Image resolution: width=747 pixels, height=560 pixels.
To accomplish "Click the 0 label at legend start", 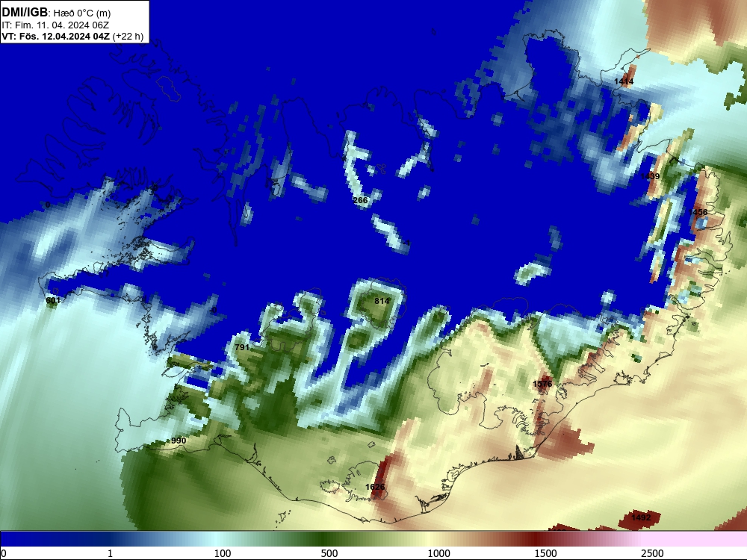I will point(4,553).
